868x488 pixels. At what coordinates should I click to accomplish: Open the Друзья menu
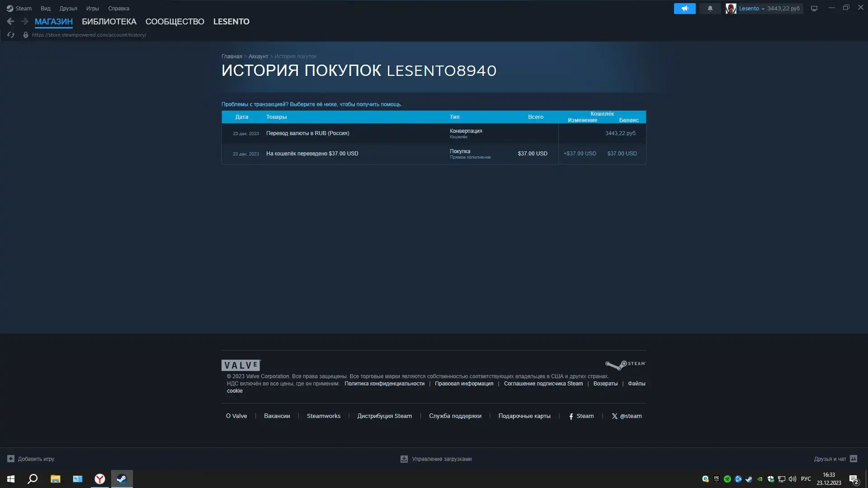pos(68,9)
